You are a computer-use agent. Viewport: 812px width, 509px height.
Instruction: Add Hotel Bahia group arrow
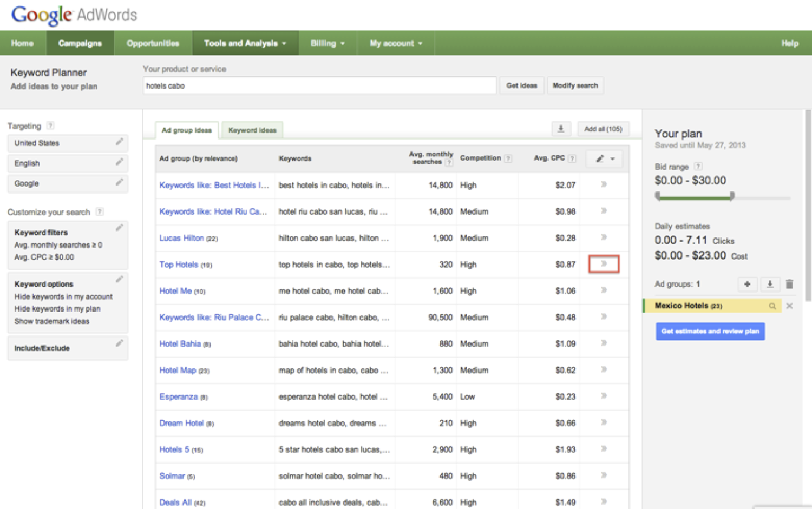[604, 343]
